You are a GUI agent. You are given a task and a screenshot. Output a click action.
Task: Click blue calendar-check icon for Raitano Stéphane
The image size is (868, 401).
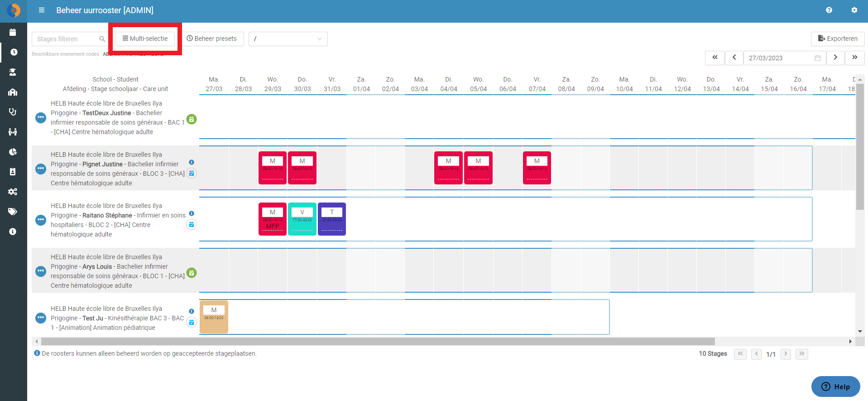coord(192,224)
